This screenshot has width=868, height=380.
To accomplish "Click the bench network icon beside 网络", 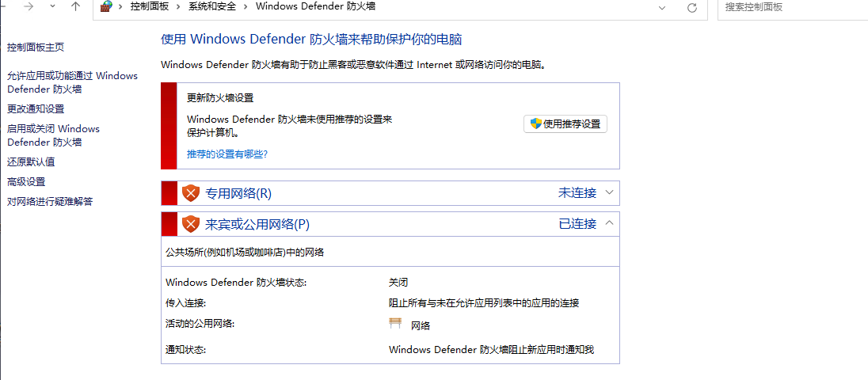I will pos(395,324).
